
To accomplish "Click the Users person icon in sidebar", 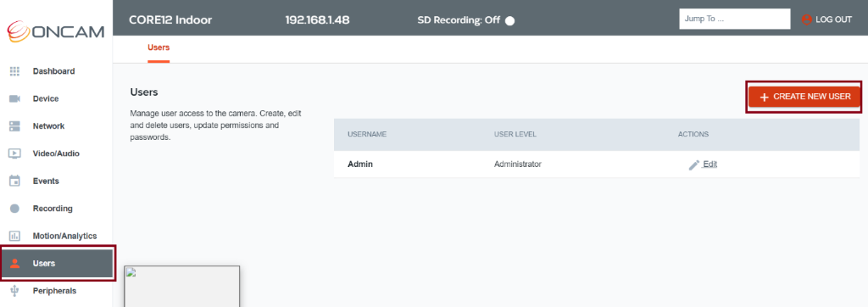I will [15, 263].
